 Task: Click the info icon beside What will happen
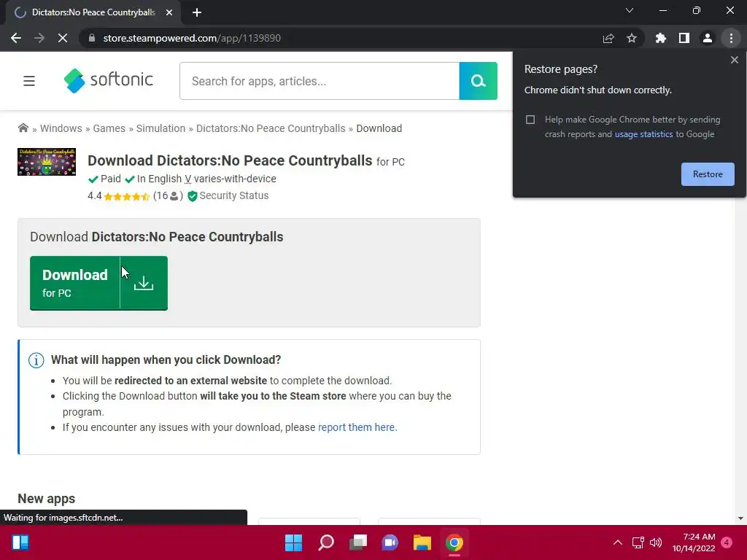point(36,360)
